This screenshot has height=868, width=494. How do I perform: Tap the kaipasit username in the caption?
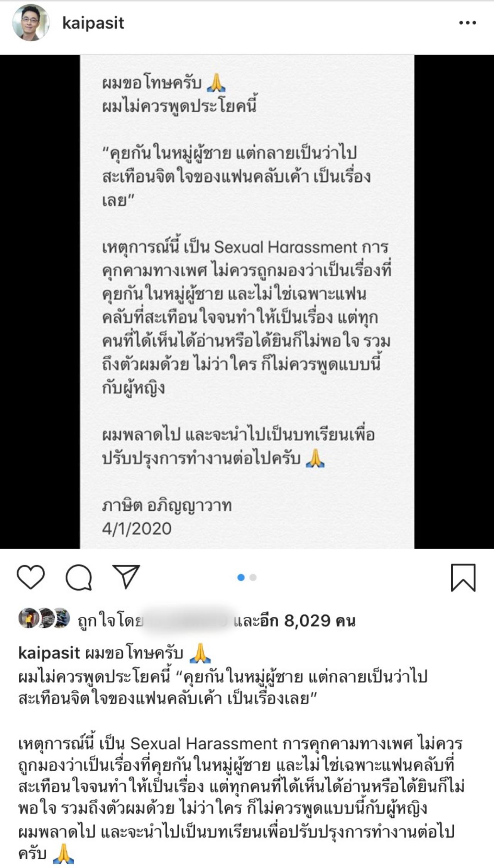tap(49, 653)
